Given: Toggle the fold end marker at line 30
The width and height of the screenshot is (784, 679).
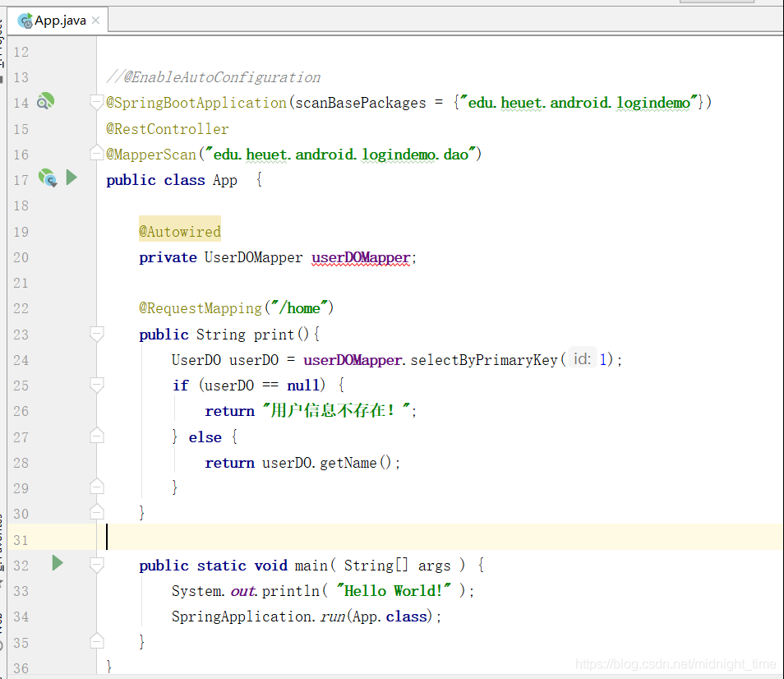Looking at the screenshot, I should click(x=96, y=512).
